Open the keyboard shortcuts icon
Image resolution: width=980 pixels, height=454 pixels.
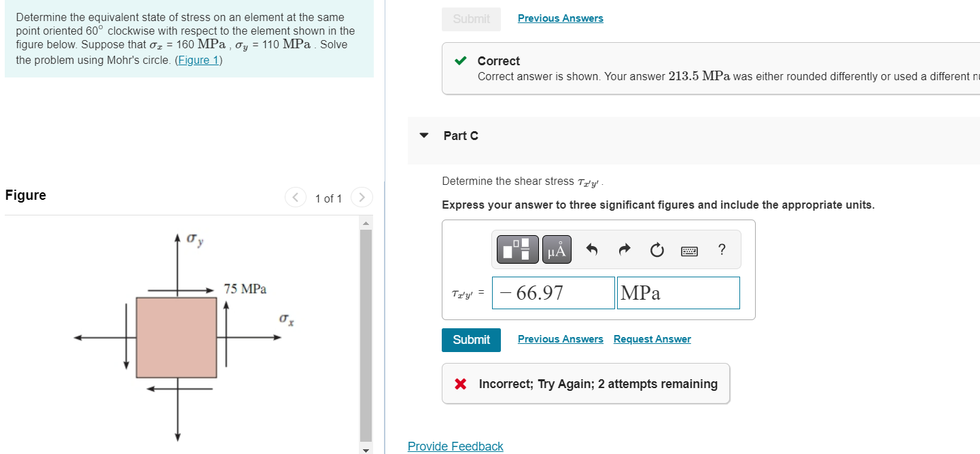click(689, 251)
